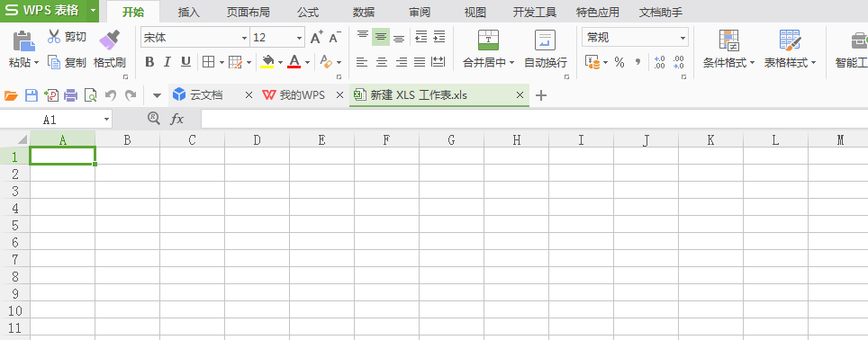Click the Paste (粘贴) icon
The width and height of the screenshot is (868, 340).
click(23, 40)
